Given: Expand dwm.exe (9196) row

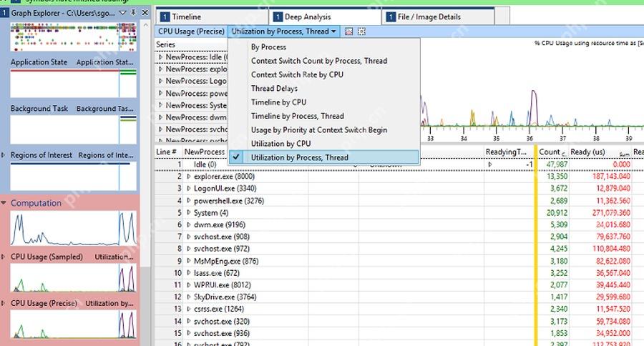Looking at the screenshot, I should (x=188, y=224).
